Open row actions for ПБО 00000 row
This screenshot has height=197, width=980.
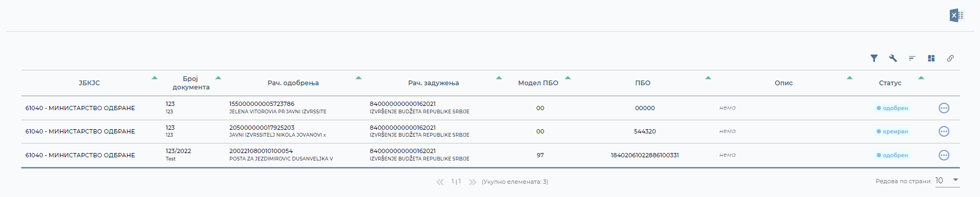[944, 108]
